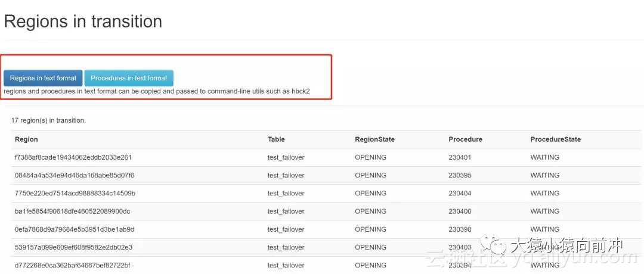Select region 0efa7868d9a79684e5b3951d3be1ab9d

[75, 229]
